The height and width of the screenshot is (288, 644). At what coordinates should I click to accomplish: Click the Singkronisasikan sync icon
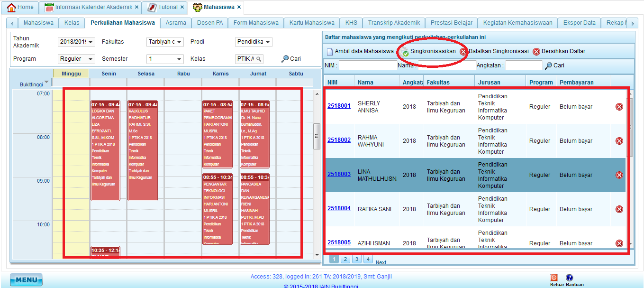pyautogui.click(x=406, y=52)
